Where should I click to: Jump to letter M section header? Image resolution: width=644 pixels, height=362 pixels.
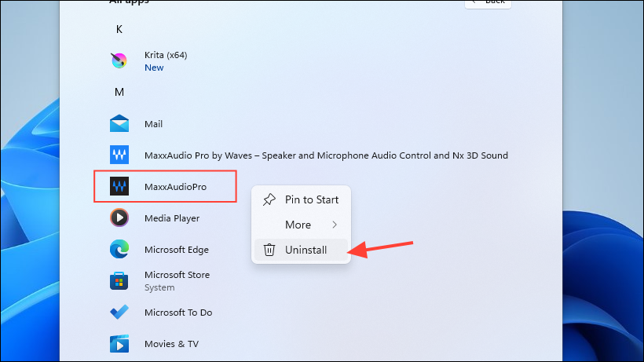pos(119,92)
